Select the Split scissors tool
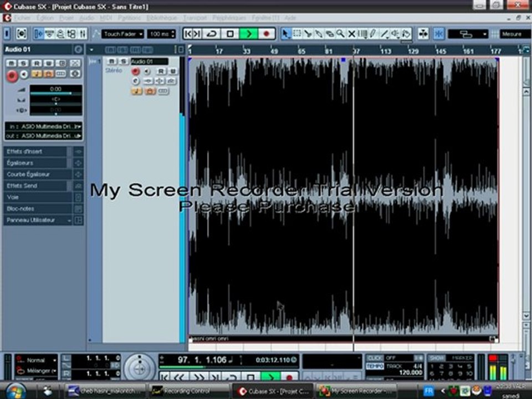532x399 pixels. pos(308,34)
